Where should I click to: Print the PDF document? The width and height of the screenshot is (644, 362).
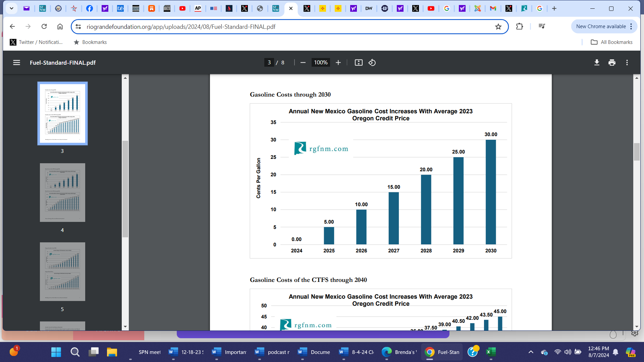612,63
